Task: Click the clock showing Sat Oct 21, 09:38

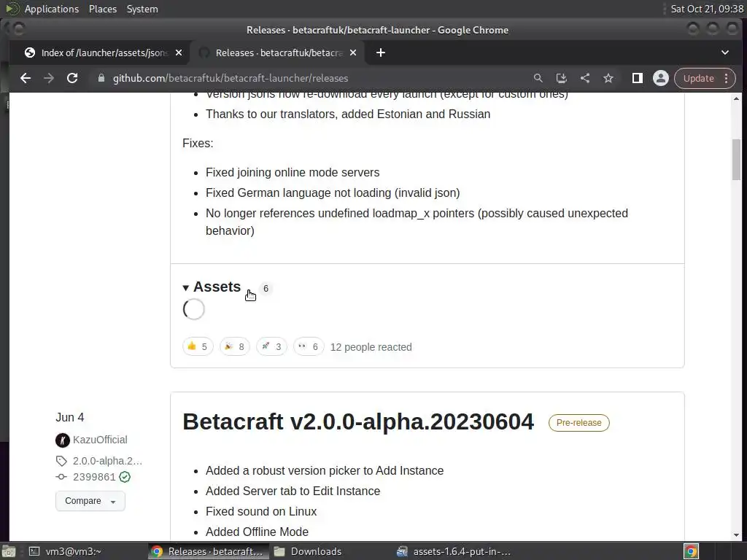Action: [706, 9]
